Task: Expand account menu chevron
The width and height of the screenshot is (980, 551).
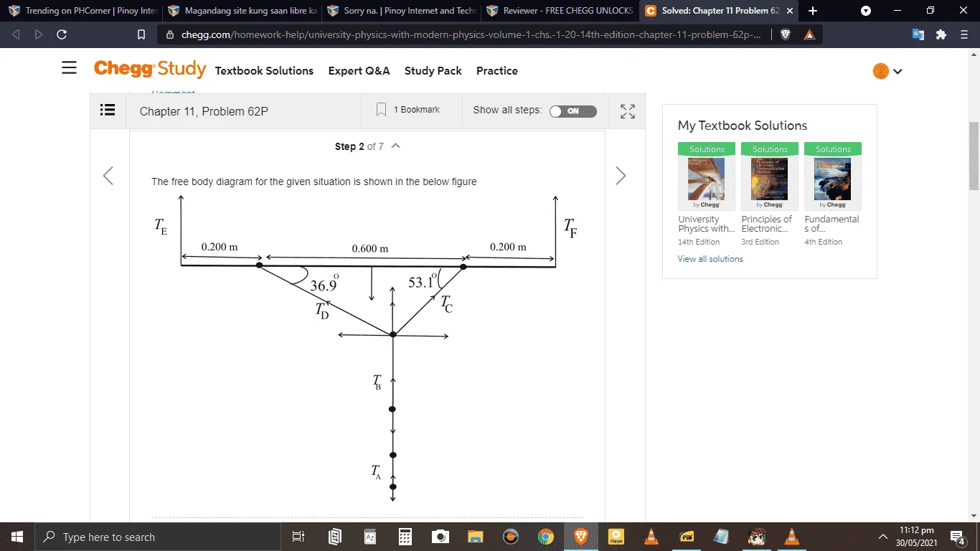Action: [x=897, y=71]
